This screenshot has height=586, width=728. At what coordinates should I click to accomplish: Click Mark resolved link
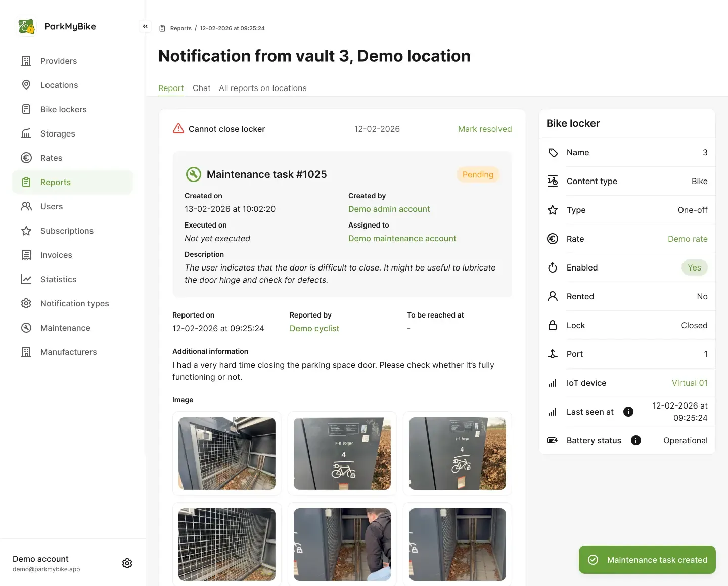coord(484,129)
